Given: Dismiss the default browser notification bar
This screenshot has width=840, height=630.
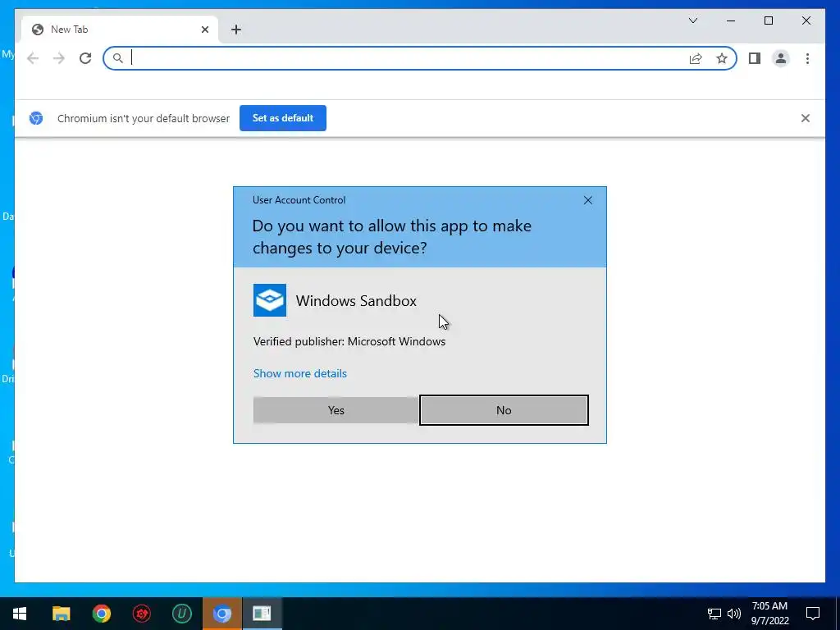Looking at the screenshot, I should coord(806,118).
